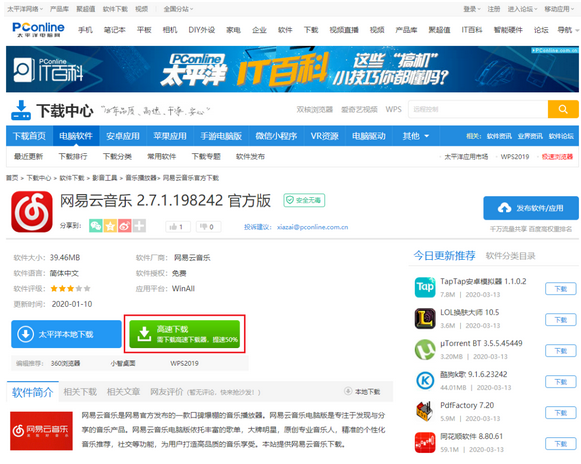Click the orange search magnifier button

(x=563, y=109)
